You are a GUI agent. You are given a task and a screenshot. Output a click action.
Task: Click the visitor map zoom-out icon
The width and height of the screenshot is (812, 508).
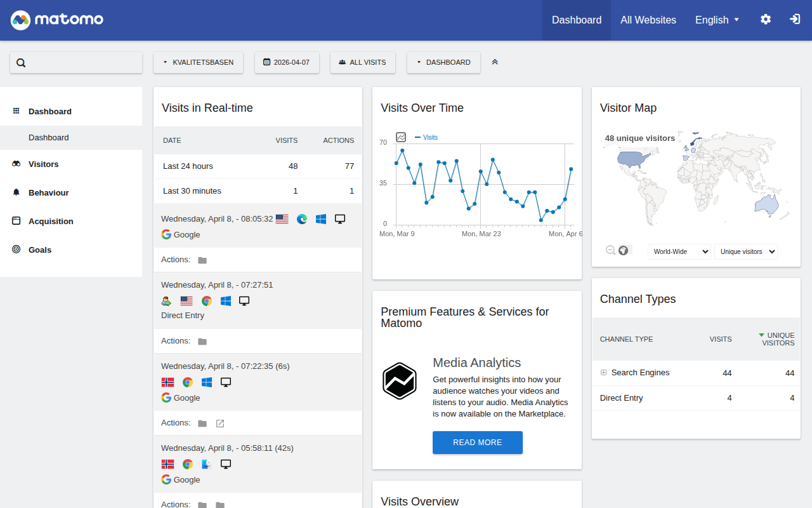click(x=610, y=250)
